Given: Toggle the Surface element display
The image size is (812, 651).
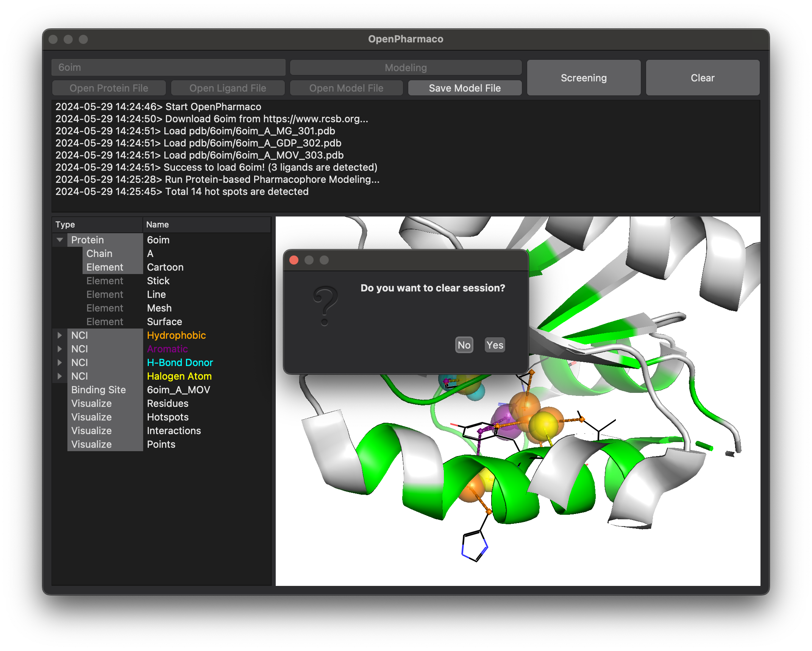Looking at the screenshot, I should 161,321.
